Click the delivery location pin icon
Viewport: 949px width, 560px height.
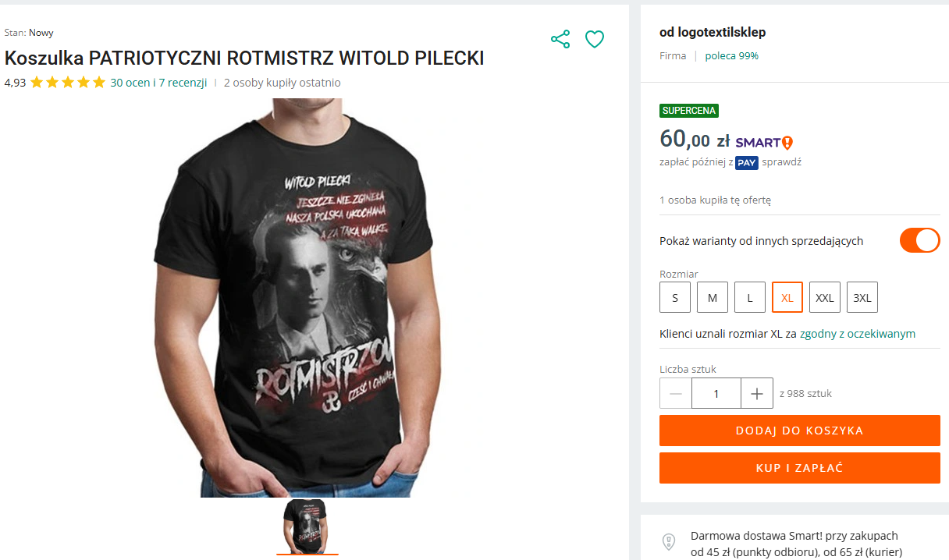tap(668, 541)
